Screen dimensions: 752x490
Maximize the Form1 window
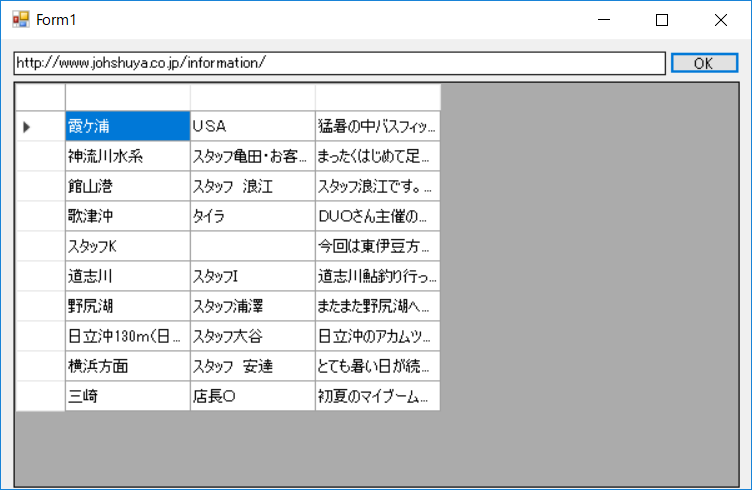662,20
